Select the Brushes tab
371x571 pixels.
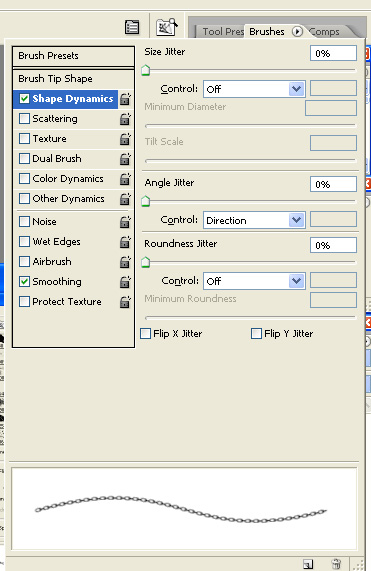[267, 32]
